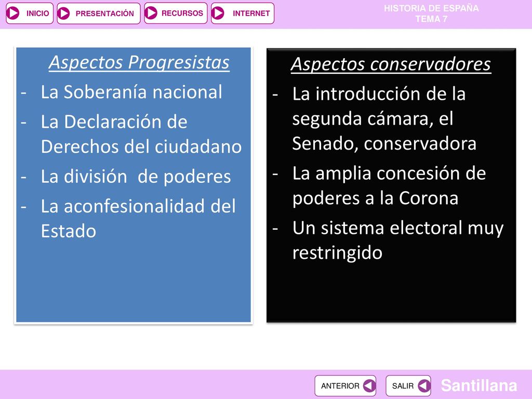Click the HISTORIA DE ESPAÑA TEMA 7 title
532x399 pixels.
pyautogui.click(x=431, y=14)
